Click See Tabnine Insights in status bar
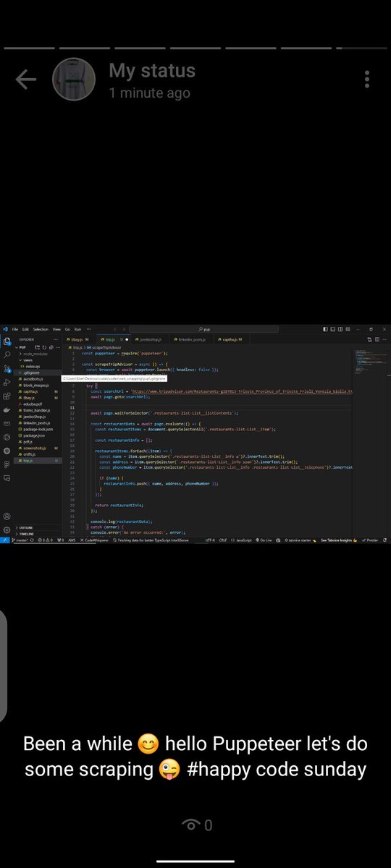391x868 pixels. tap(338, 540)
